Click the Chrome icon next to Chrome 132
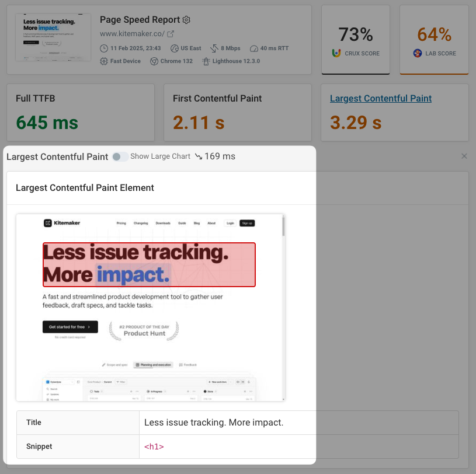The height and width of the screenshot is (474, 476). (155, 61)
